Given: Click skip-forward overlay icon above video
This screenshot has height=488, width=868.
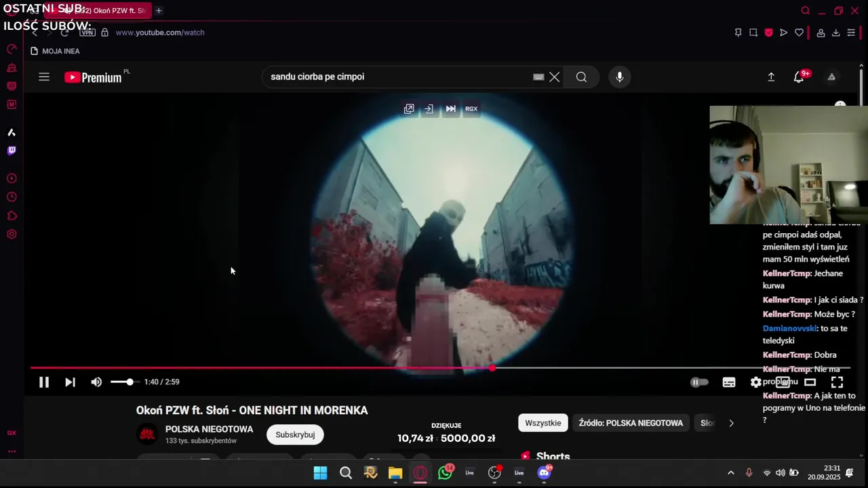Looking at the screenshot, I should tap(450, 108).
